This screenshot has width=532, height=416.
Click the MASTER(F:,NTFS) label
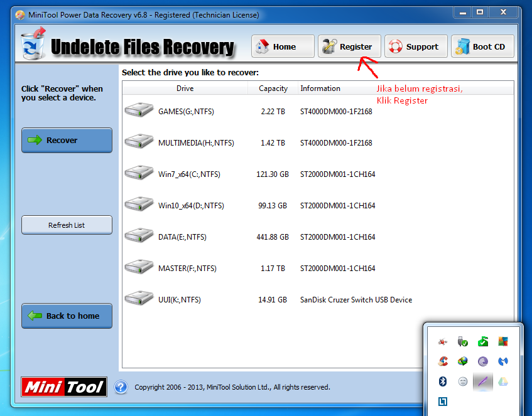click(187, 268)
